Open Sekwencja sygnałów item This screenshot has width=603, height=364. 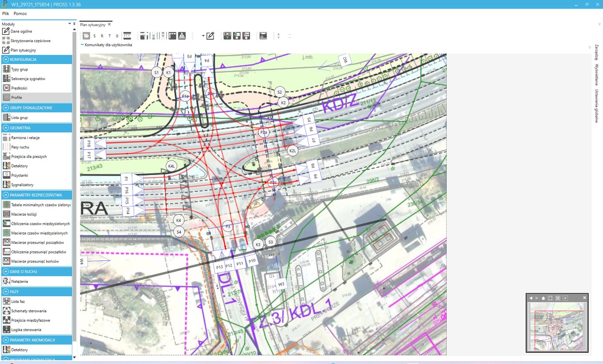[x=28, y=79]
